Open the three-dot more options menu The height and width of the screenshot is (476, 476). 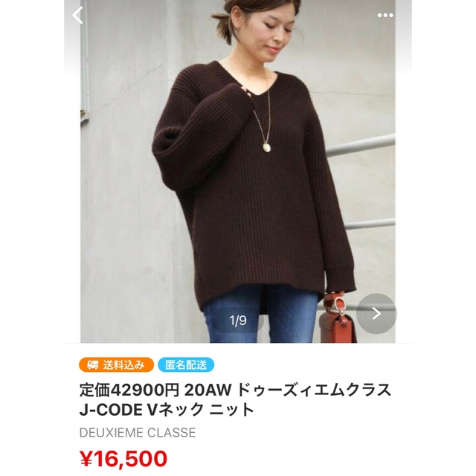click(x=385, y=15)
